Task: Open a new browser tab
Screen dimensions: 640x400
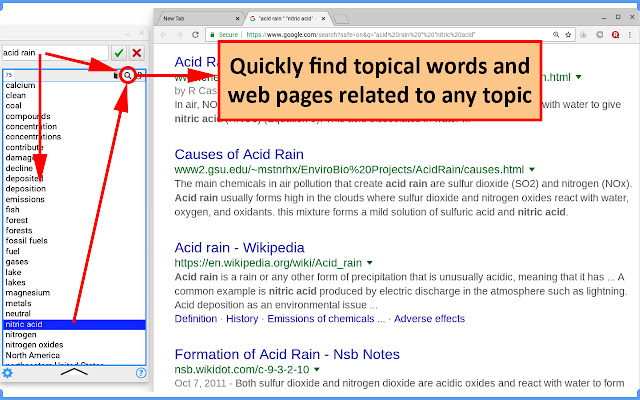Action: pos(341,19)
